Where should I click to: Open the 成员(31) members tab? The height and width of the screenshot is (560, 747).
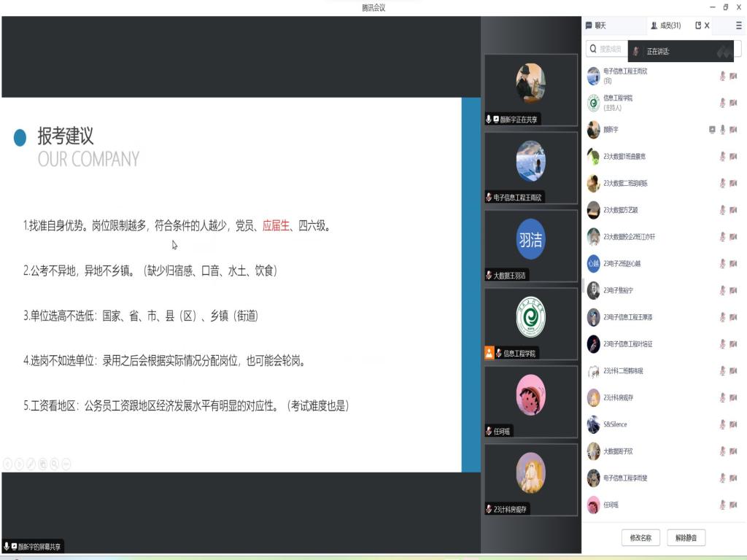tap(665, 26)
